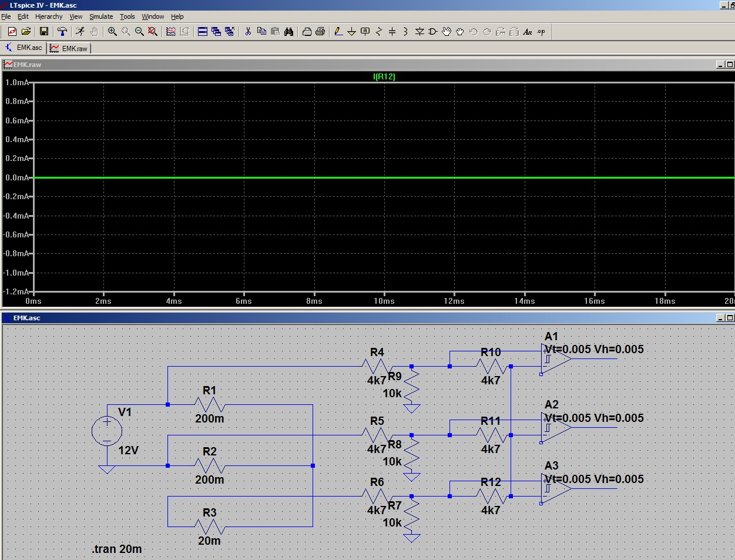735x560 pixels.
Task: Open the Simulate menu
Action: click(x=101, y=16)
